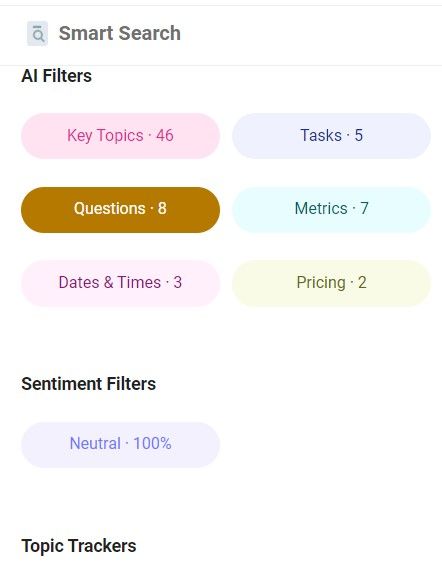This screenshot has width=442, height=581.
Task: Open the Smart Search panel title
Action: (x=120, y=33)
